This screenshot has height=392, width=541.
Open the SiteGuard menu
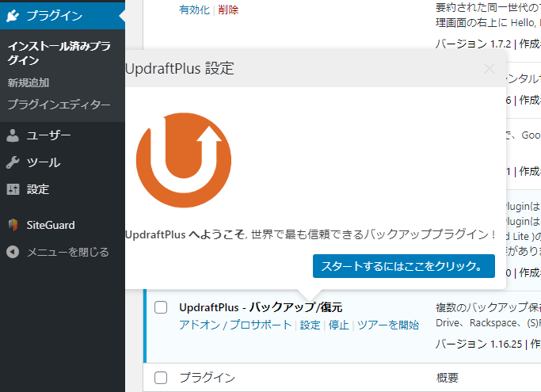(x=63, y=225)
